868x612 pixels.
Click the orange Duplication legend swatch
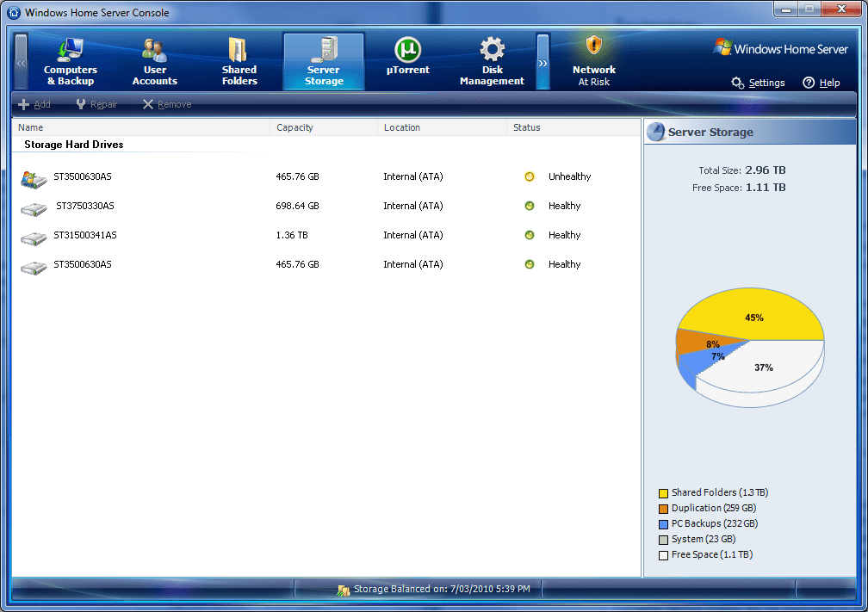coord(663,509)
